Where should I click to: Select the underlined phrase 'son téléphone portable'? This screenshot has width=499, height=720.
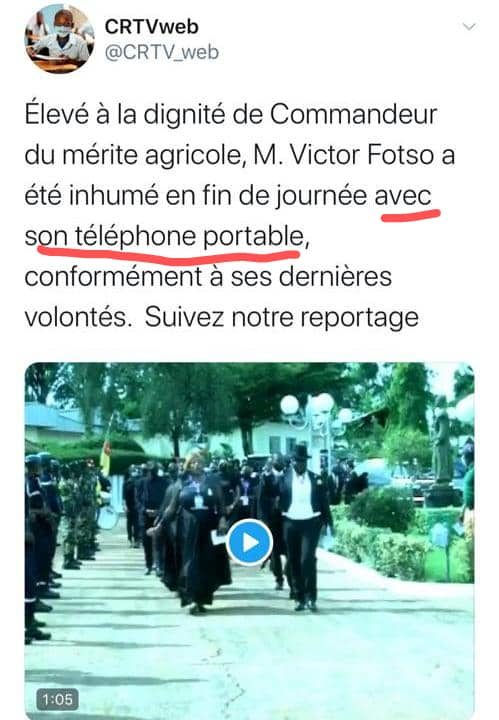tap(164, 237)
